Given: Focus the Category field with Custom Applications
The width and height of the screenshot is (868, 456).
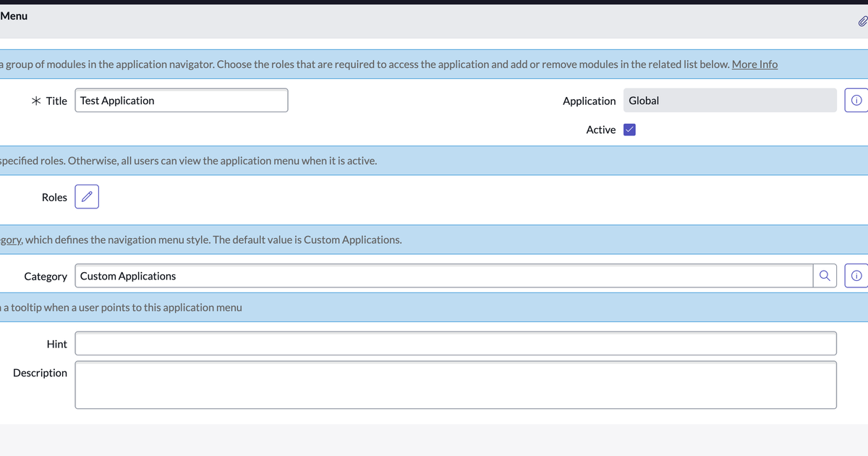Looking at the screenshot, I should click(443, 276).
